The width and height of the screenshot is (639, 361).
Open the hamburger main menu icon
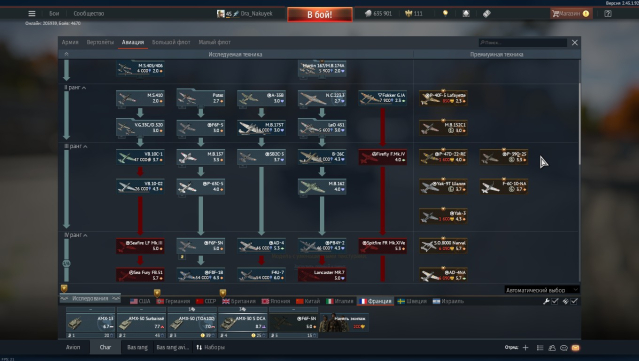click(x=32, y=13)
